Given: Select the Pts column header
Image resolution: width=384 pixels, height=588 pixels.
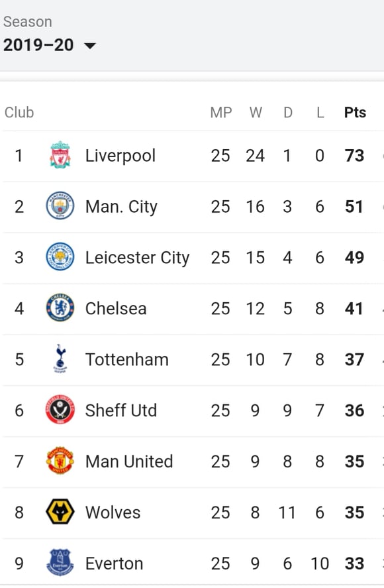Looking at the screenshot, I should pyautogui.click(x=355, y=113).
